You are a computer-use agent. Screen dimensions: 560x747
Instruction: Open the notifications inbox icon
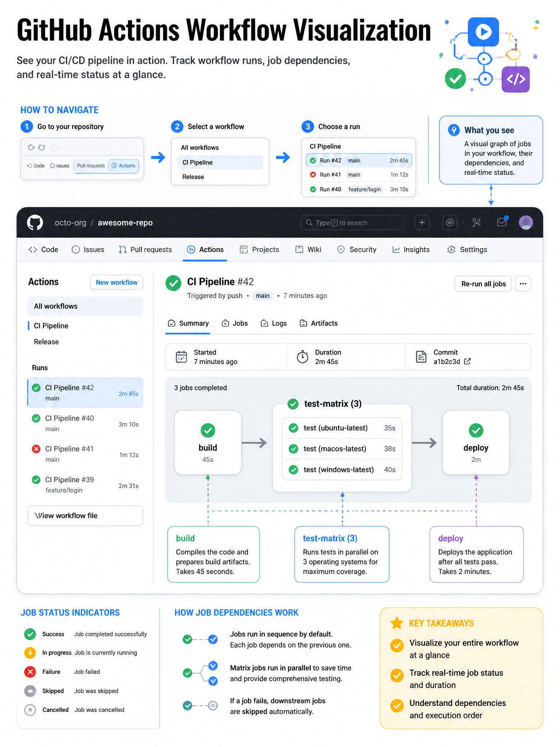coord(502,222)
